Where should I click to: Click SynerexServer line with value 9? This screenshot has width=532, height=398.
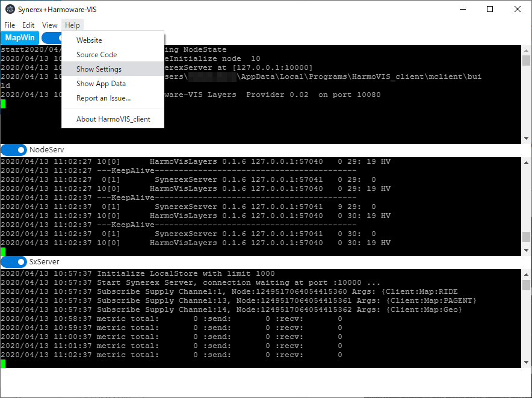coord(188,207)
